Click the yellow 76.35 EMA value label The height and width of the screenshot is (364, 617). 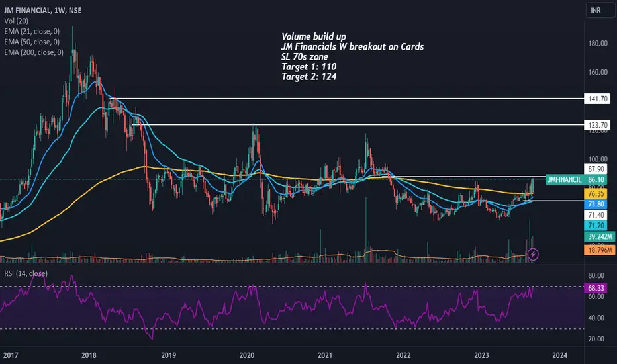pos(596,194)
